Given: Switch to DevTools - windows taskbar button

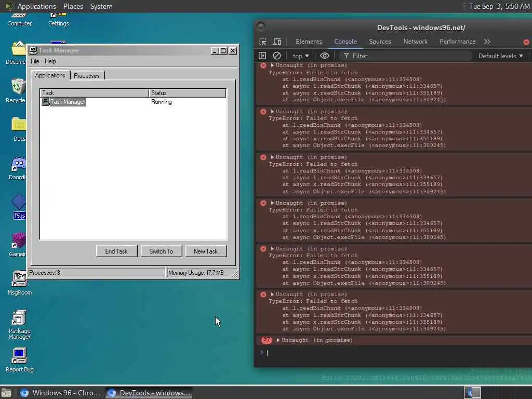Looking at the screenshot, I should click(149, 393).
